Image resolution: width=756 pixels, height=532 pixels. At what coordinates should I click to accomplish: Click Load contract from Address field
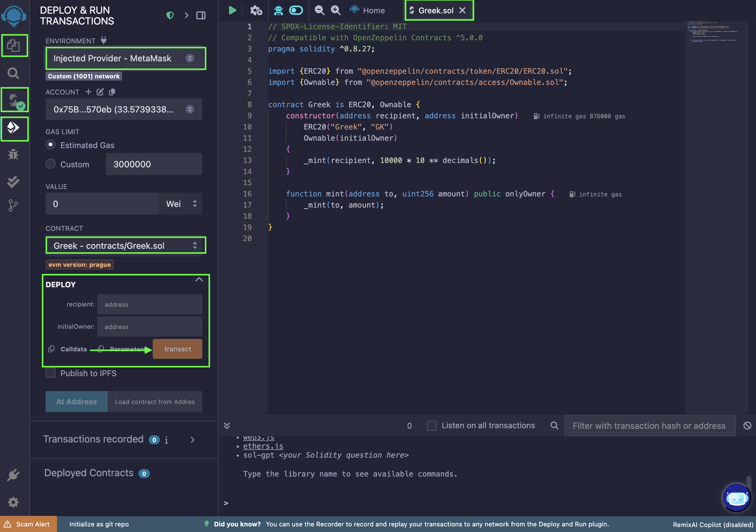[155, 402]
